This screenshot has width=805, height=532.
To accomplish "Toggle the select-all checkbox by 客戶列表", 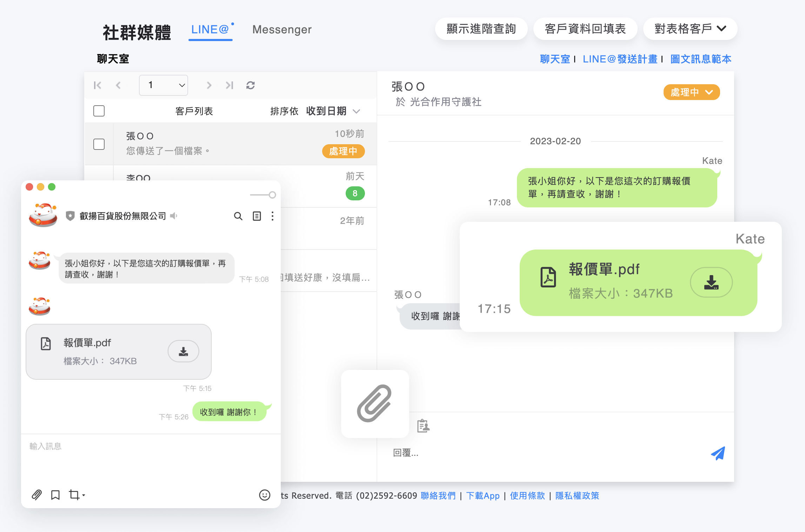I will coord(99,111).
